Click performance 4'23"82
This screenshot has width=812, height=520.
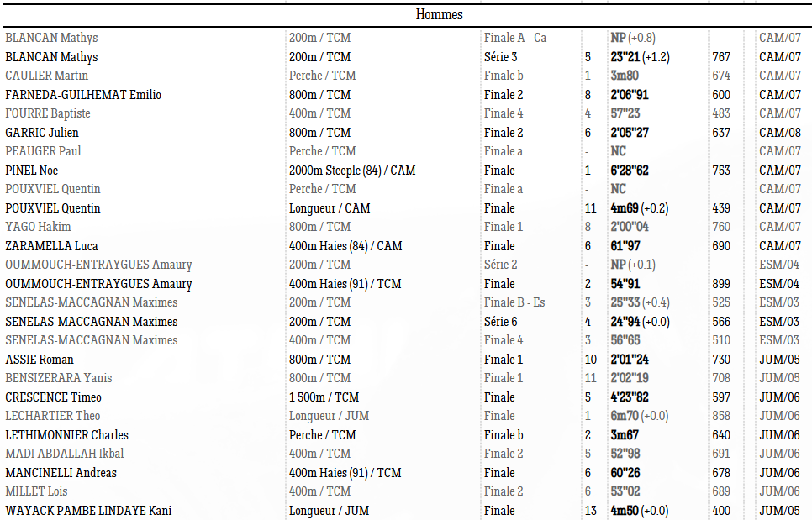[x=630, y=397]
